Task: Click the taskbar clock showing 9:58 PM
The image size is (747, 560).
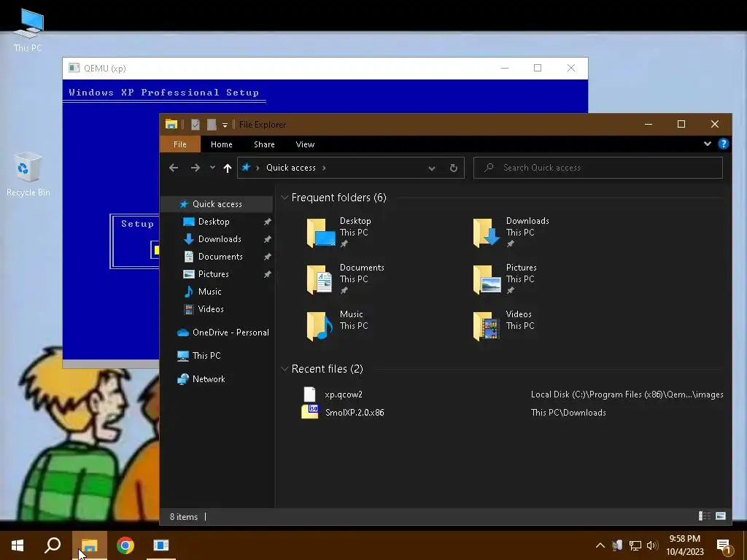Action: 684,545
